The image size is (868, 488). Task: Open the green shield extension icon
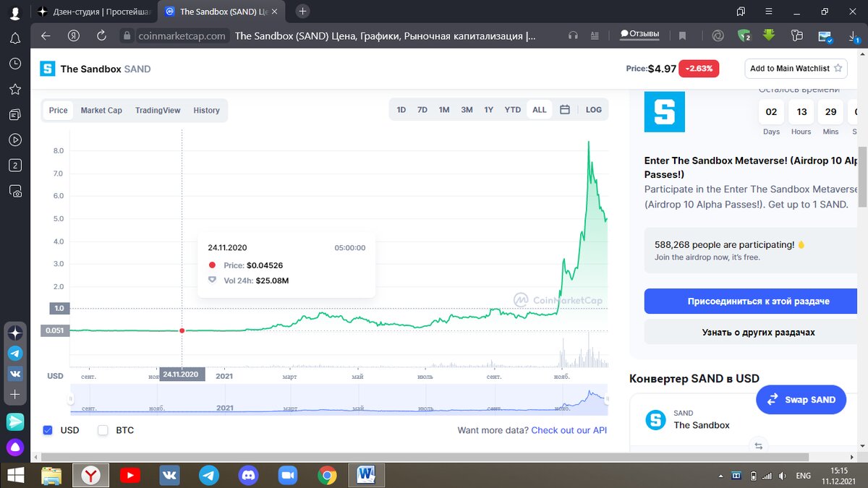[x=744, y=35]
